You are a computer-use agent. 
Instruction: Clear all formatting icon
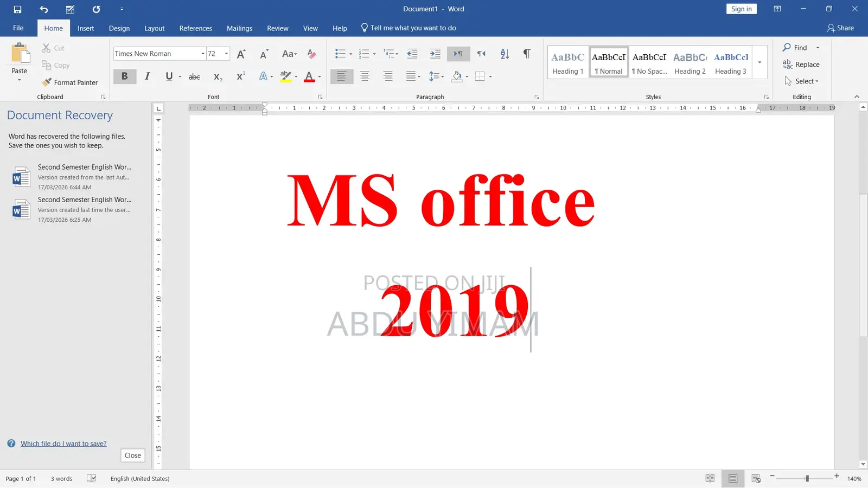tap(311, 54)
